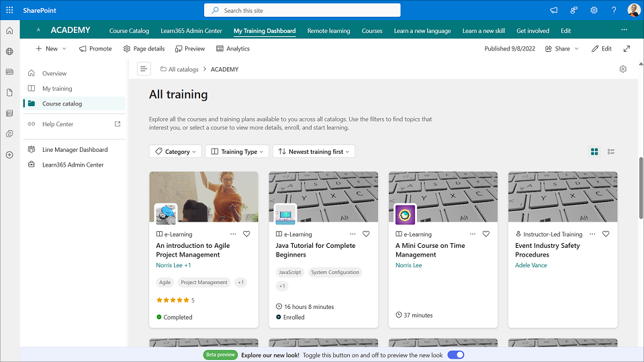Switch to list view layout icon
This screenshot has height=362, width=644.
tap(611, 152)
